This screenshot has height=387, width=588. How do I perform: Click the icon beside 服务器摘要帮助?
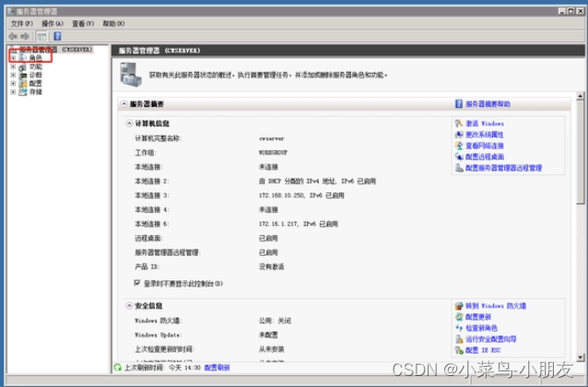point(459,104)
